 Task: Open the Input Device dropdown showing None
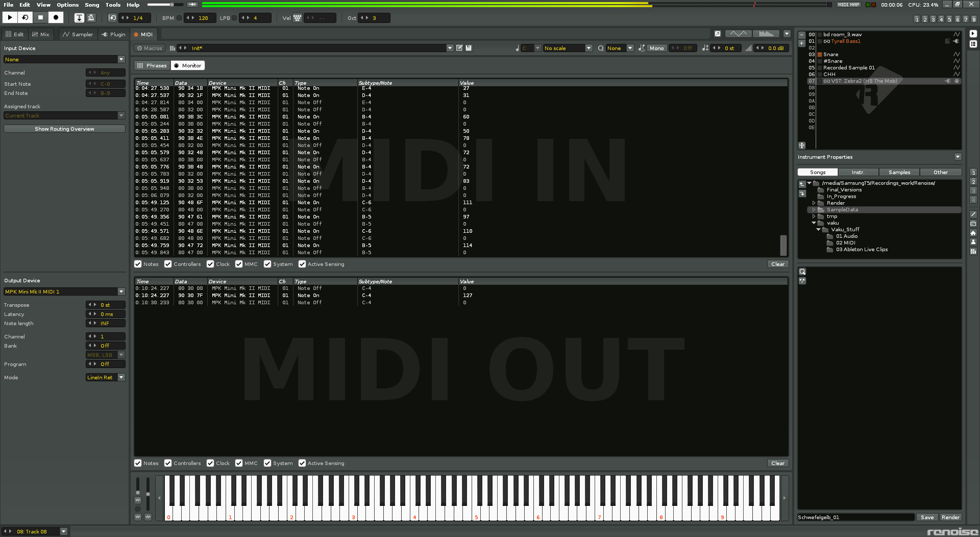(x=64, y=59)
